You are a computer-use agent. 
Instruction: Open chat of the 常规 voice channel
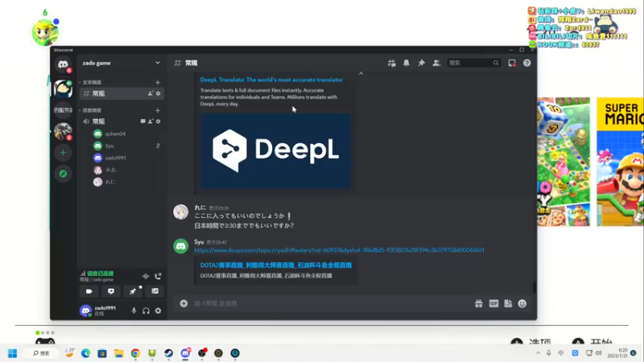point(142,121)
